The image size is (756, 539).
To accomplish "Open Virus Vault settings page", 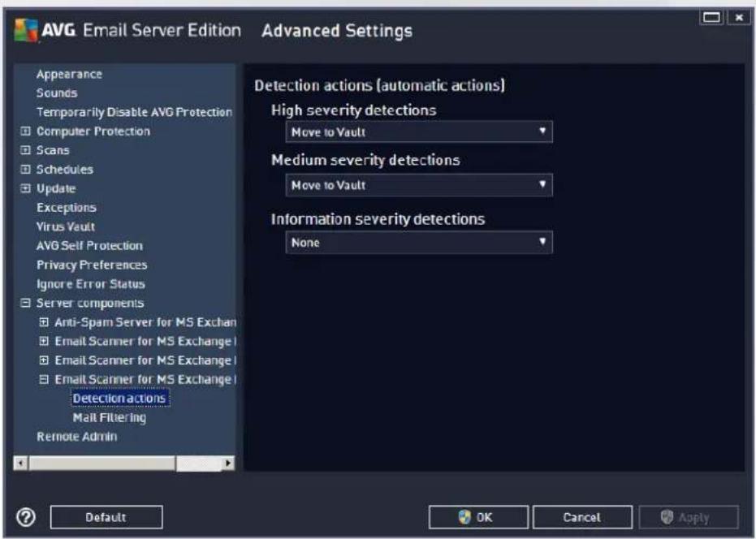I will [66, 226].
